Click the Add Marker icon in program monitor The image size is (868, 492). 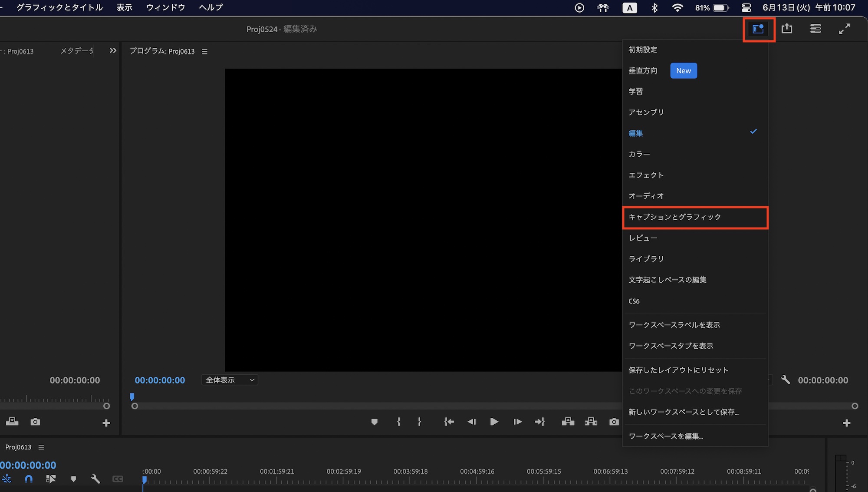[x=375, y=422]
